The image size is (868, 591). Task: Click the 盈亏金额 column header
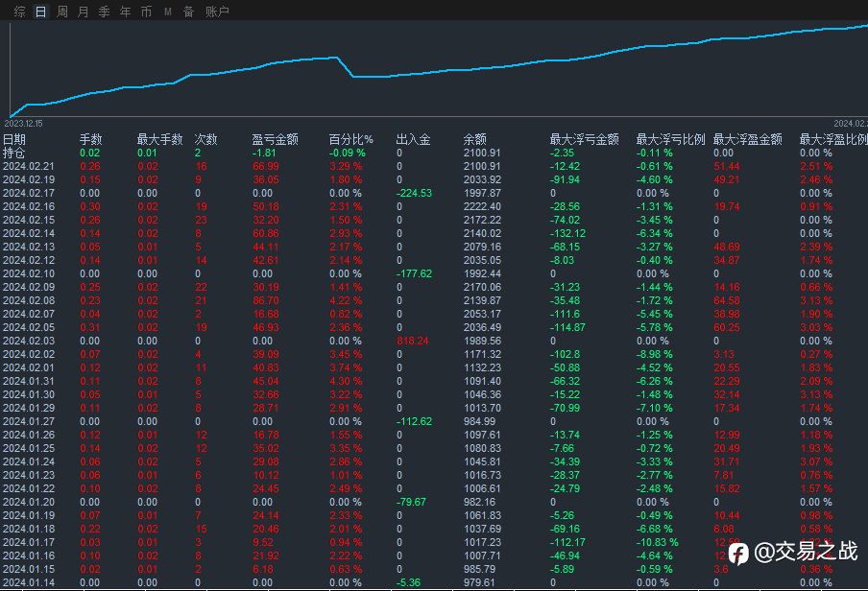[x=275, y=139]
